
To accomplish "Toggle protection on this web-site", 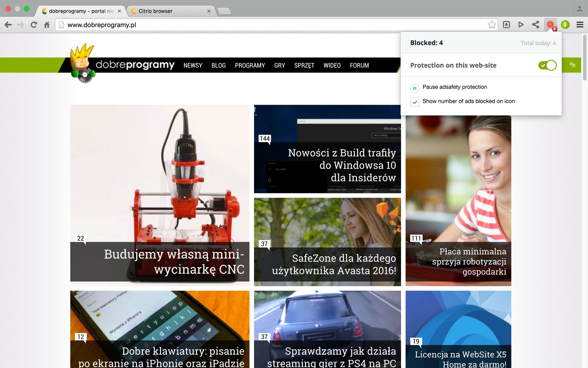I will tap(547, 65).
